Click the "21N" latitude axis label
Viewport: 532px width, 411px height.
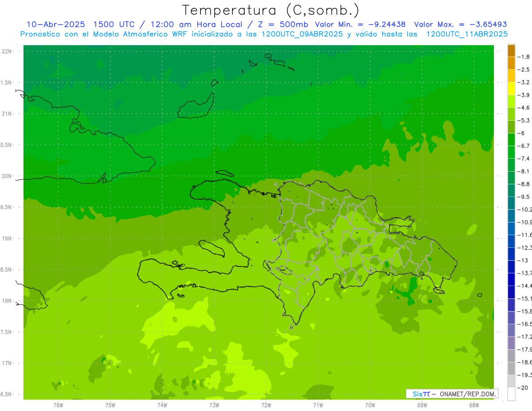click(7, 114)
